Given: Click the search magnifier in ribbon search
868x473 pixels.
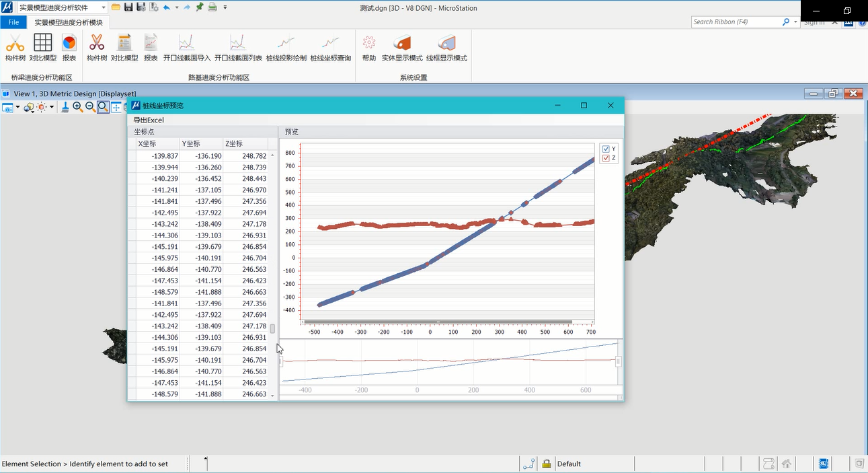Looking at the screenshot, I should click(786, 22).
